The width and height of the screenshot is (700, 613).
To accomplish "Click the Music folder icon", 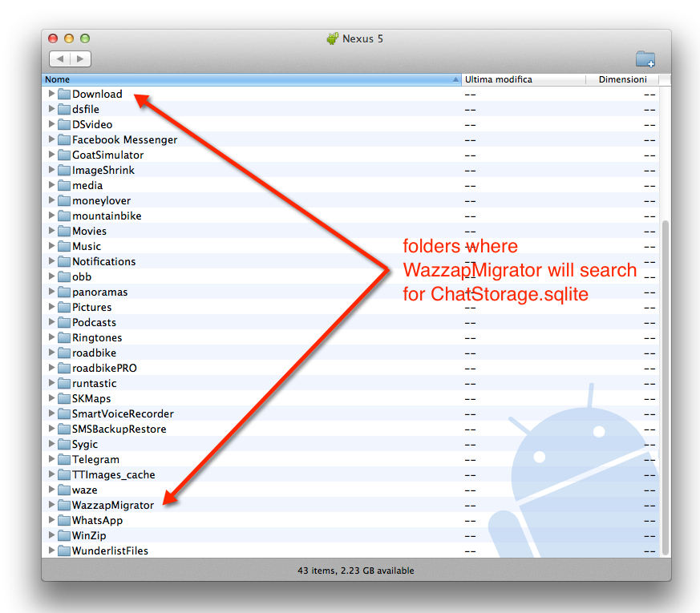I will pos(64,246).
